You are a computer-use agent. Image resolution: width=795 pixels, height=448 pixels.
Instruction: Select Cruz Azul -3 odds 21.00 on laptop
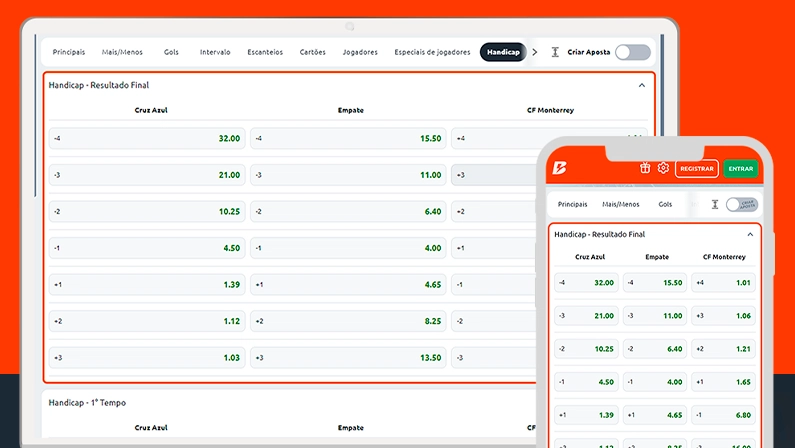(147, 175)
